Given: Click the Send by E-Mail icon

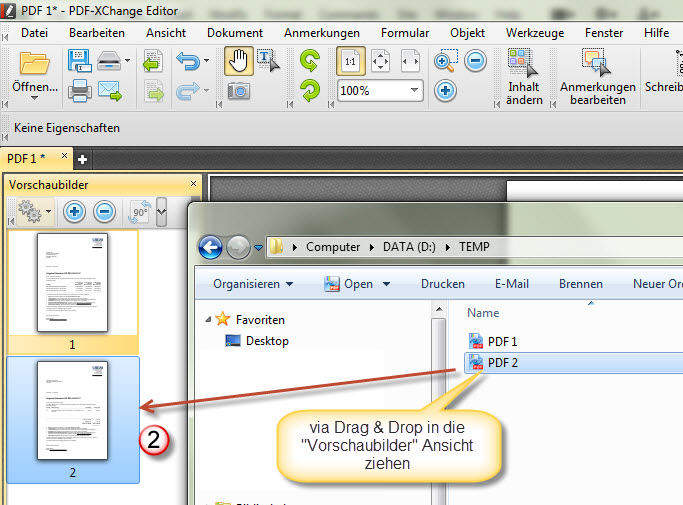Looking at the screenshot, I should coord(109,91).
